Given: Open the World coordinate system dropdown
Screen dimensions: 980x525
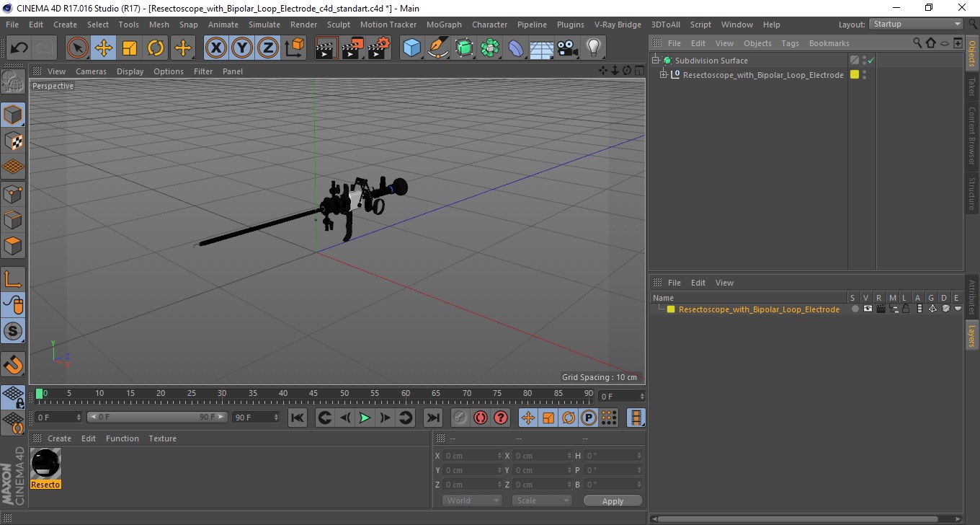Looking at the screenshot, I should pos(472,500).
